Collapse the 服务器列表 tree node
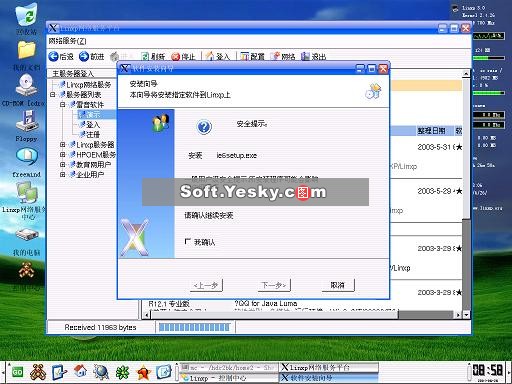The image size is (512, 384). [53, 95]
